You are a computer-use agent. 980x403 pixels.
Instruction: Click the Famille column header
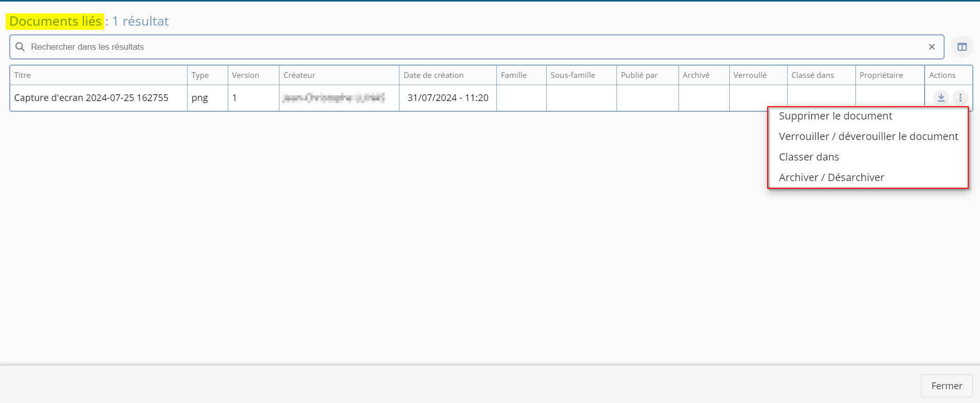pos(513,75)
